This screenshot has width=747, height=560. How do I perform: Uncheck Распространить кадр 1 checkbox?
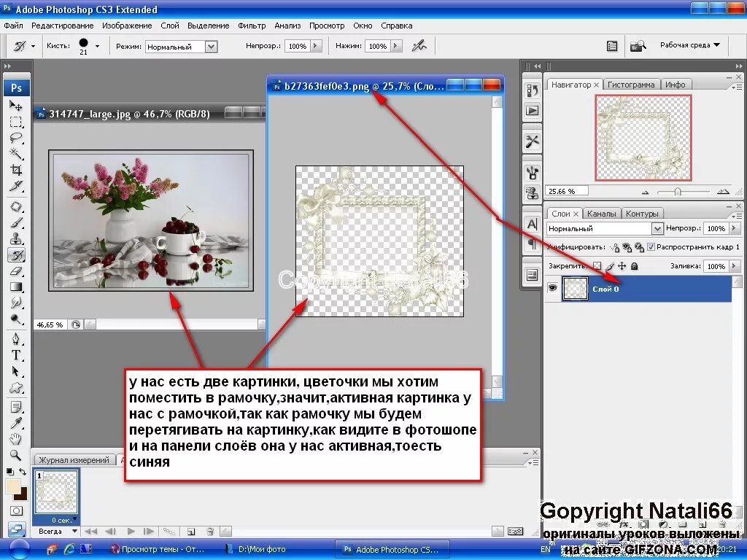[651, 246]
